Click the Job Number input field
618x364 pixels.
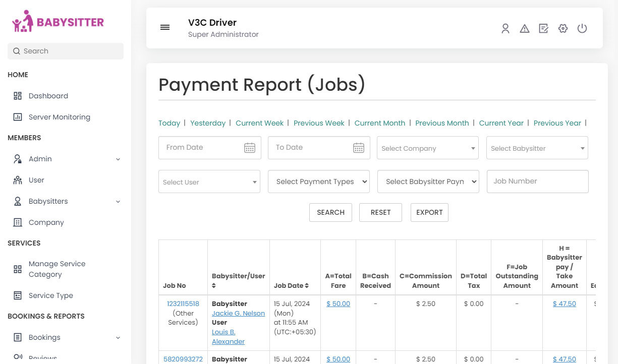pyautogui.click(x=537, y=181)
